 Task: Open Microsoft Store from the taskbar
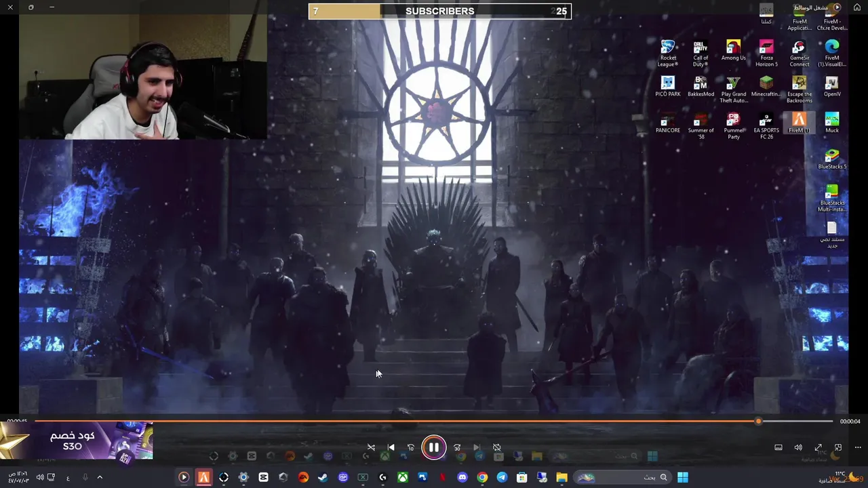[x=522, y=477]
